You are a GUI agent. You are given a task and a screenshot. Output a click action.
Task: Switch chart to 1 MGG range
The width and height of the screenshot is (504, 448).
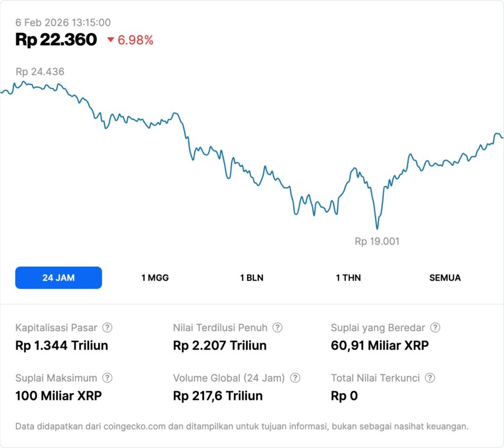(155, 278)
